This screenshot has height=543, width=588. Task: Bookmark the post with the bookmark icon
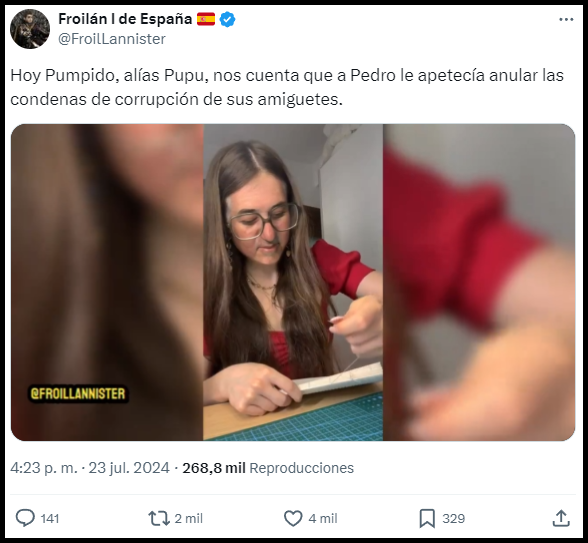click(427, 519)
